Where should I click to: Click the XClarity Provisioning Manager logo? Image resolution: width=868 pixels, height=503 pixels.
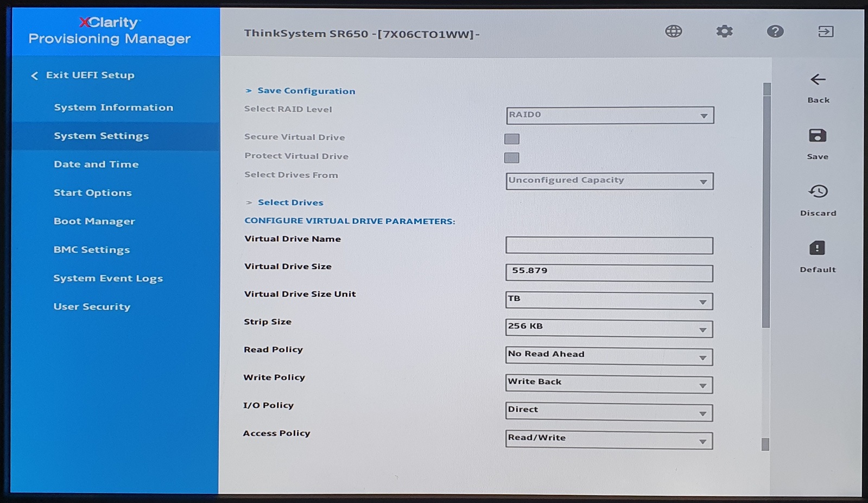coord(110,31)
